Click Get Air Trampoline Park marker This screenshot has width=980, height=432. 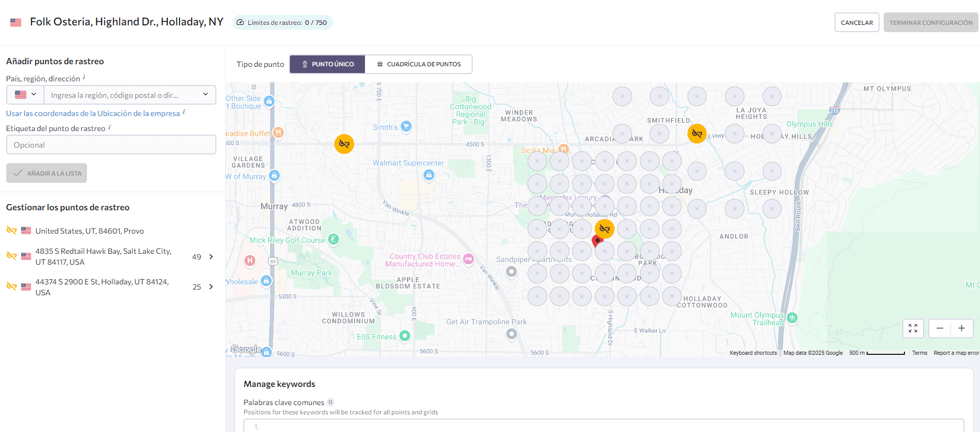(511, 334)
